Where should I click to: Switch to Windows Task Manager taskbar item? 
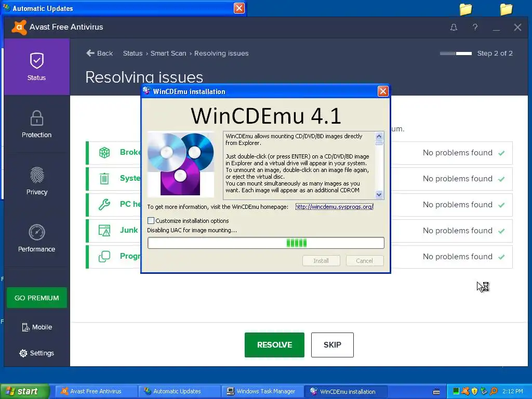tap(262, 391)
